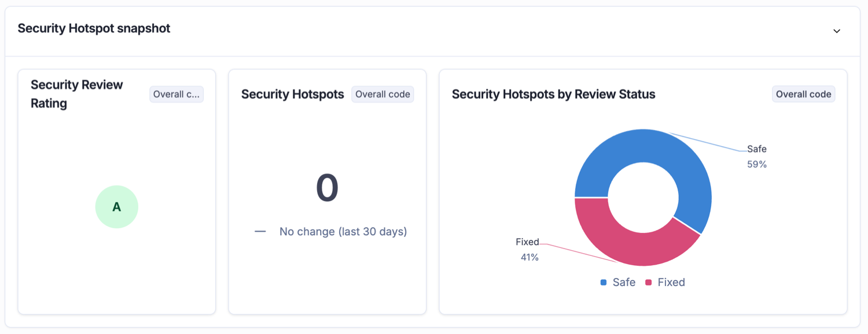The image size is (868, 334).
Task: Click the "No change (last 30 days)" text
Action: point(343,231)
